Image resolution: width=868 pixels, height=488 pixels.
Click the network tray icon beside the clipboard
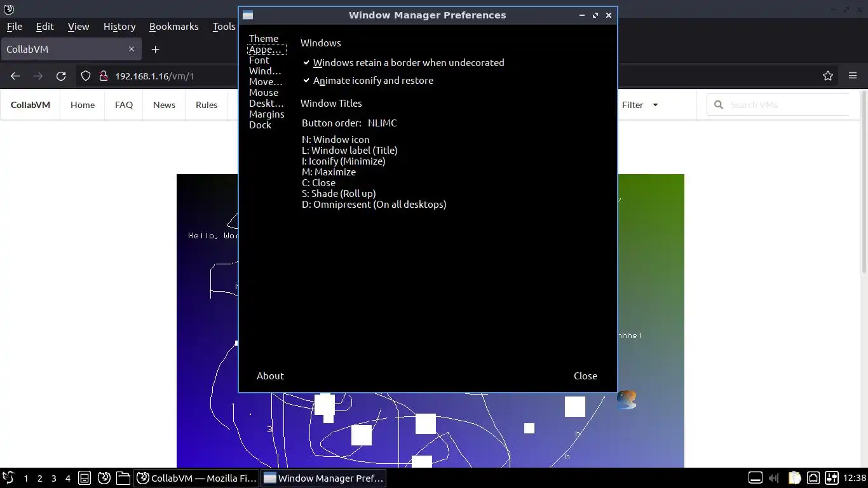[x=813, y=478]
